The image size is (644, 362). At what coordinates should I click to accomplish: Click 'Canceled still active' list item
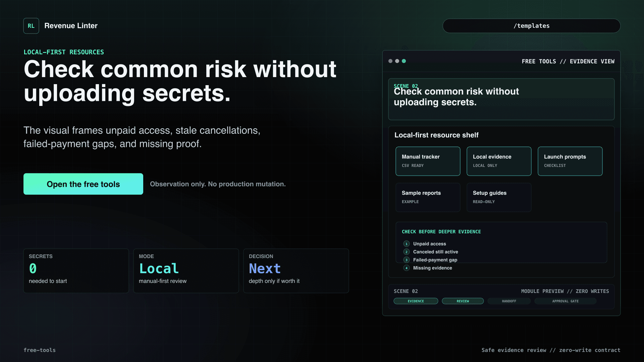(436, 252)
